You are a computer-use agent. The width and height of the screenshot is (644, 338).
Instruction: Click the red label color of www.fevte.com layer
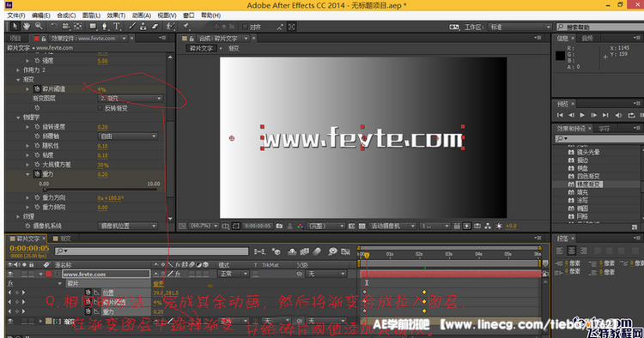tap(49, 274)
